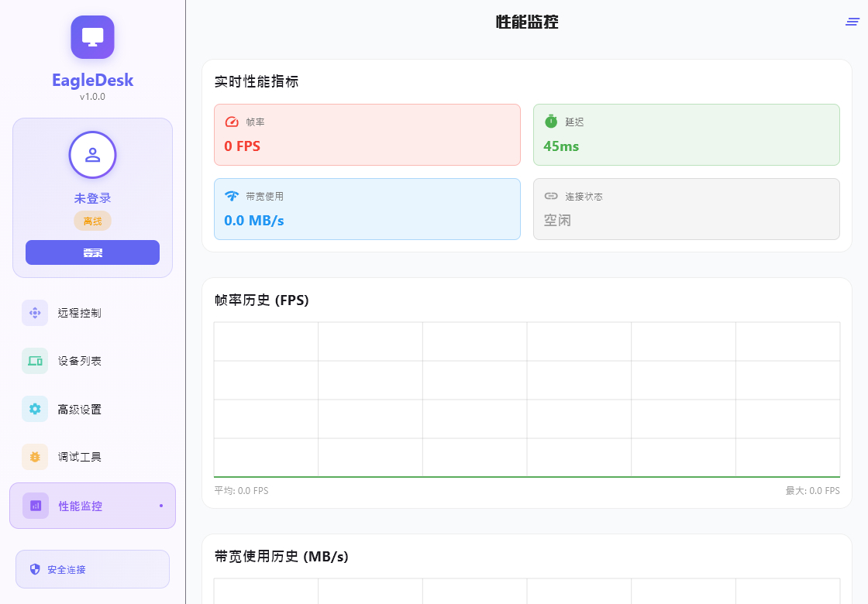The width and height of the screenshot is (868, 604).
Task: Click the 离线 offline status badge
Action: [92, 221]
